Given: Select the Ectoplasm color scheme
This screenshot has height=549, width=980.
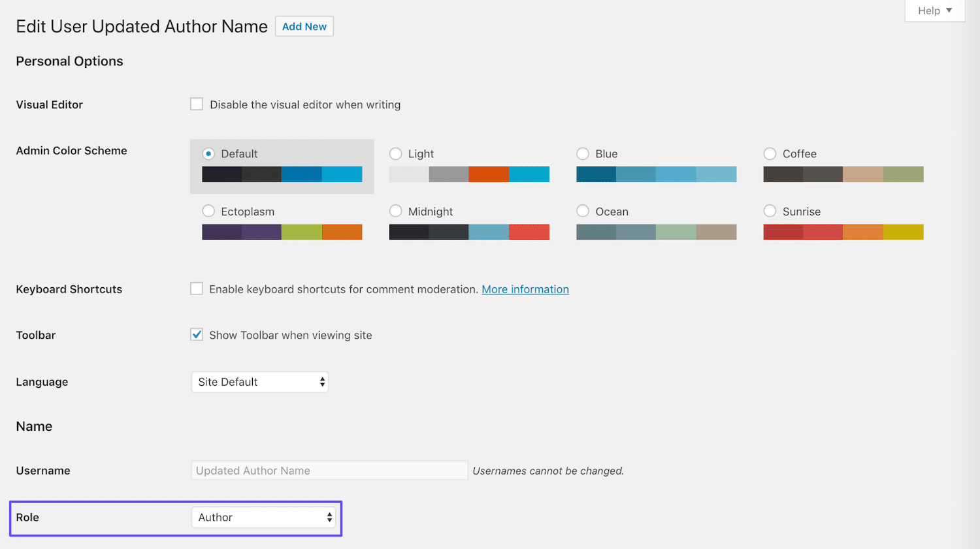Looking at the screenshot, I should (209, 211).
